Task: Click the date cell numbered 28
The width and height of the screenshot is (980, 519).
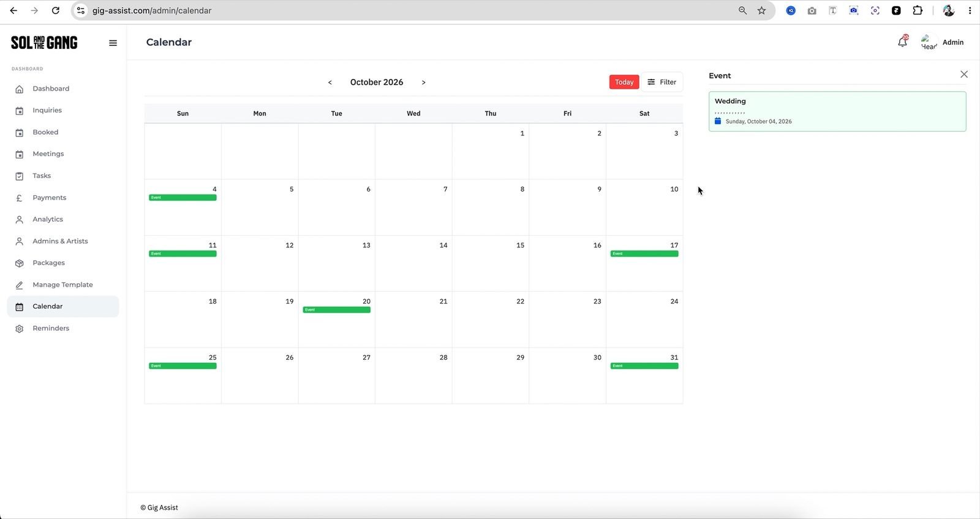Action: tap(413, 376)
